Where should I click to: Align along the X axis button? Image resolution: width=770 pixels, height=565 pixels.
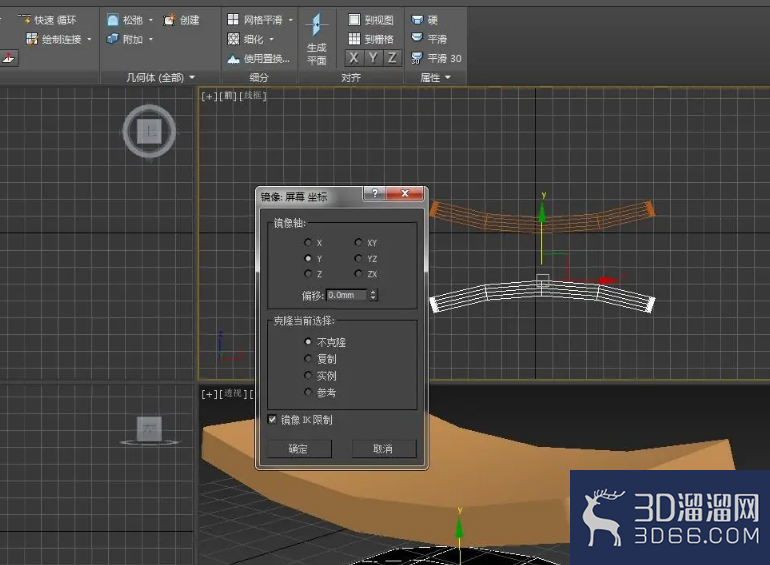pyautogui.click(x=354, y=58)
